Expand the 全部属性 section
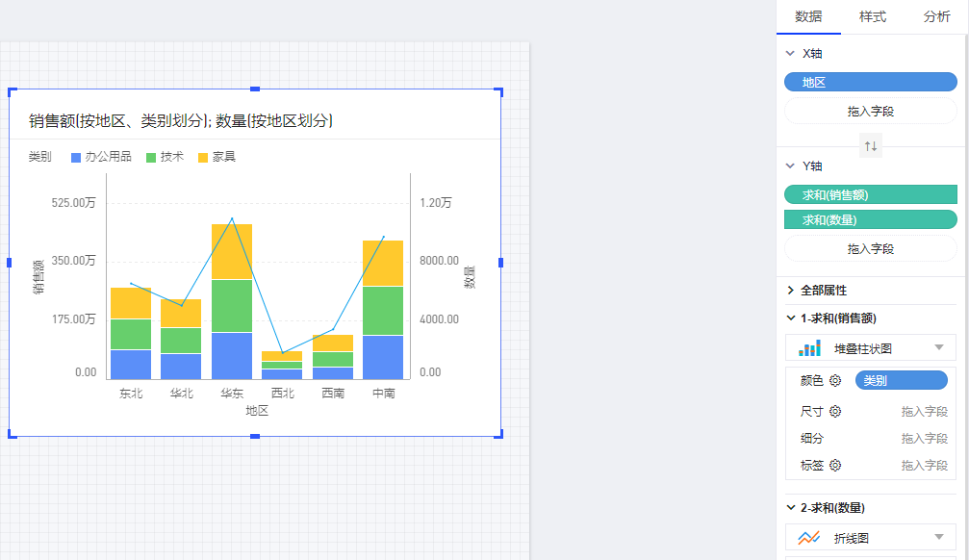969x560 pixels. 791,290
